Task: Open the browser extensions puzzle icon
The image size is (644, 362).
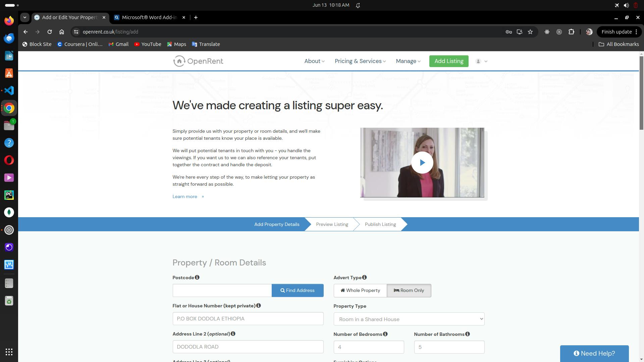Action: point(571,32)
